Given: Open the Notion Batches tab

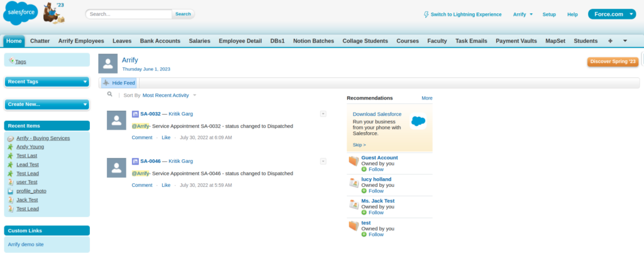Looking at the screenshot, I should 314,41.
